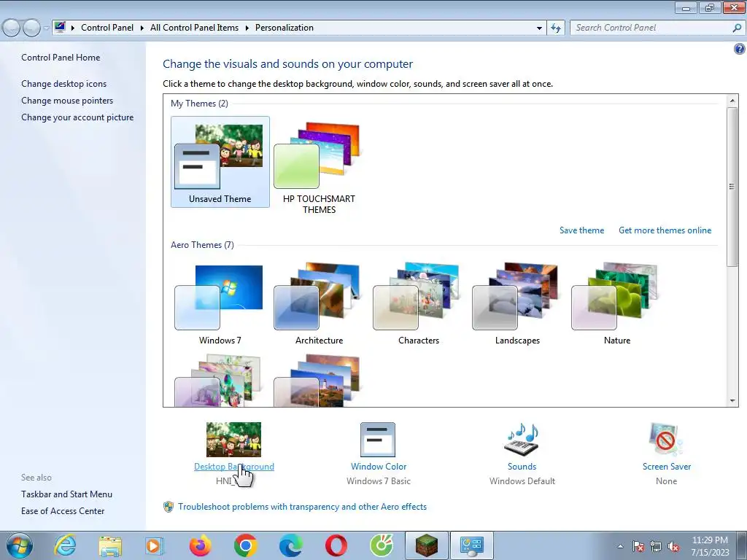
Task: Launch Opera from taskbar
Action: tap(336, 545)
